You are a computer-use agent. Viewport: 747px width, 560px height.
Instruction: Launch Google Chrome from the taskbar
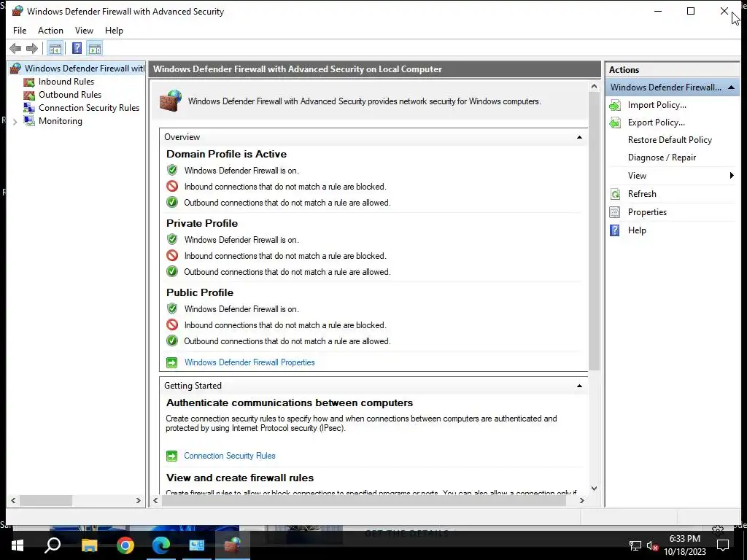pos(125,545)
